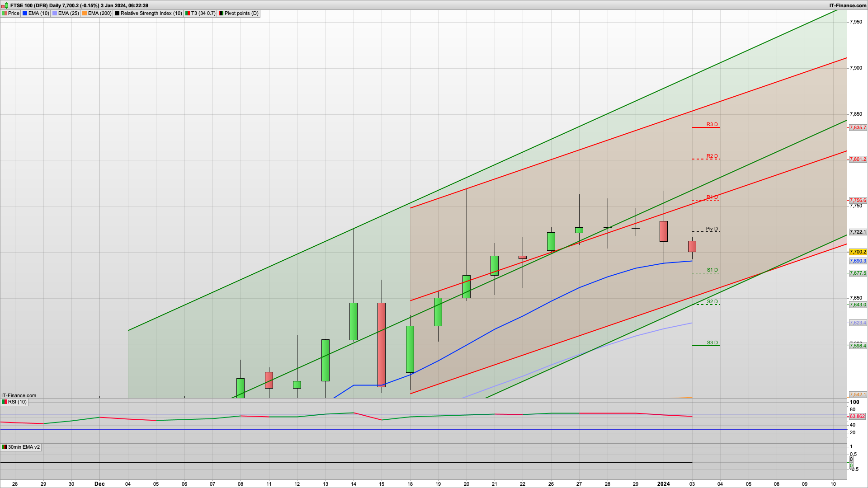The width and height of the screenshot is (868, 488).
Task: Open EMA (10) indicator settings label
Action: pos(39,14)
